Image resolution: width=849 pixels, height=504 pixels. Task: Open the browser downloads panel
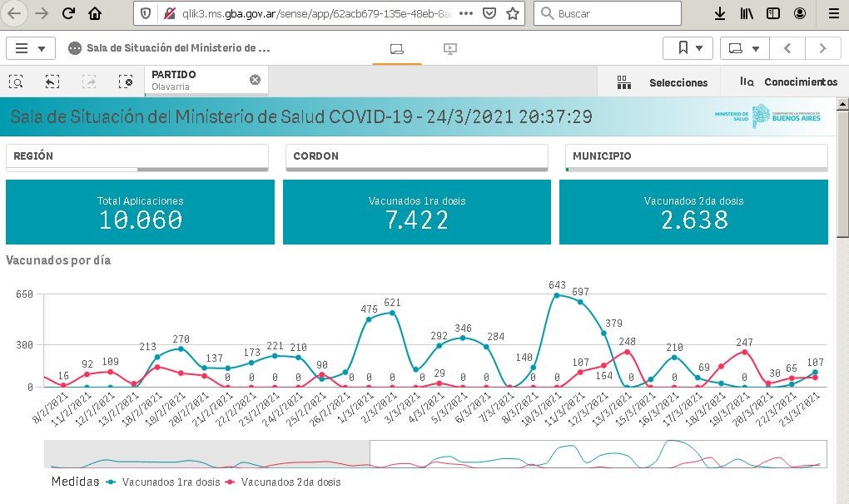[x=720, y=13]
